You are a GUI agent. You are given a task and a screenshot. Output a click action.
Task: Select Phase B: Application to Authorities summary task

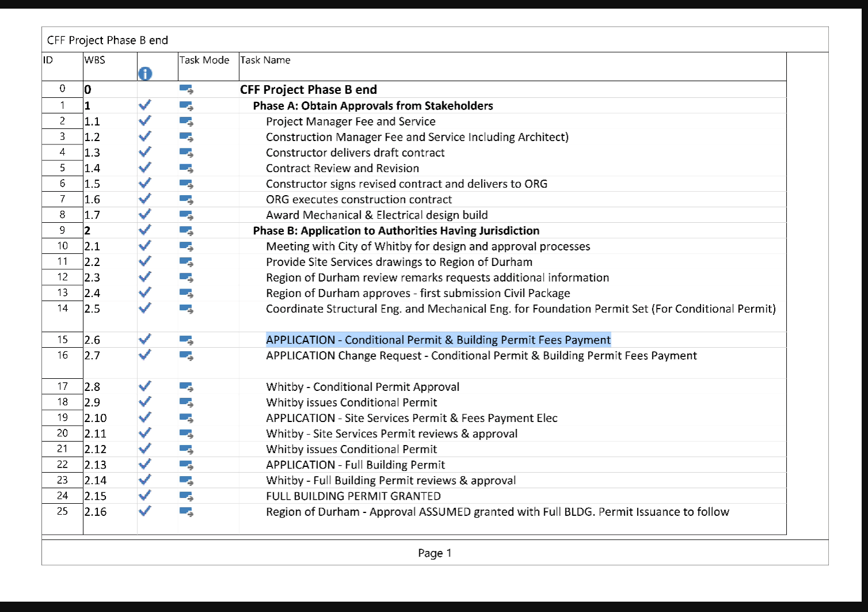396,231
